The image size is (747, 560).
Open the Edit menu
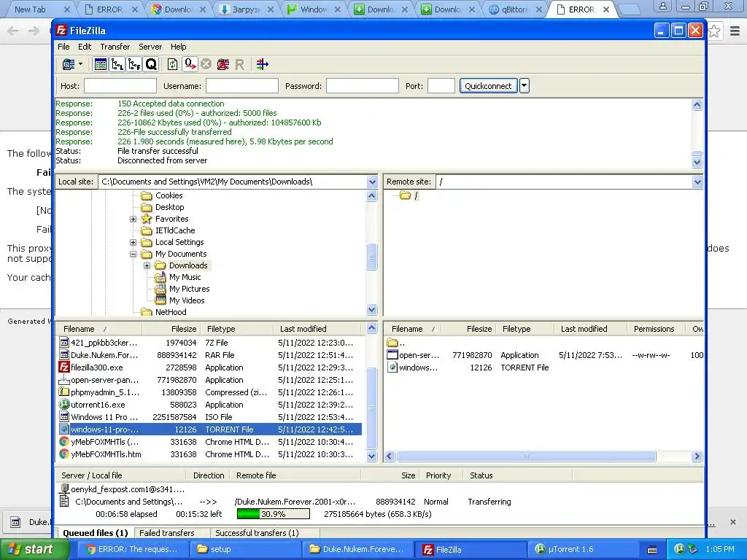click(x=85, y=47)
